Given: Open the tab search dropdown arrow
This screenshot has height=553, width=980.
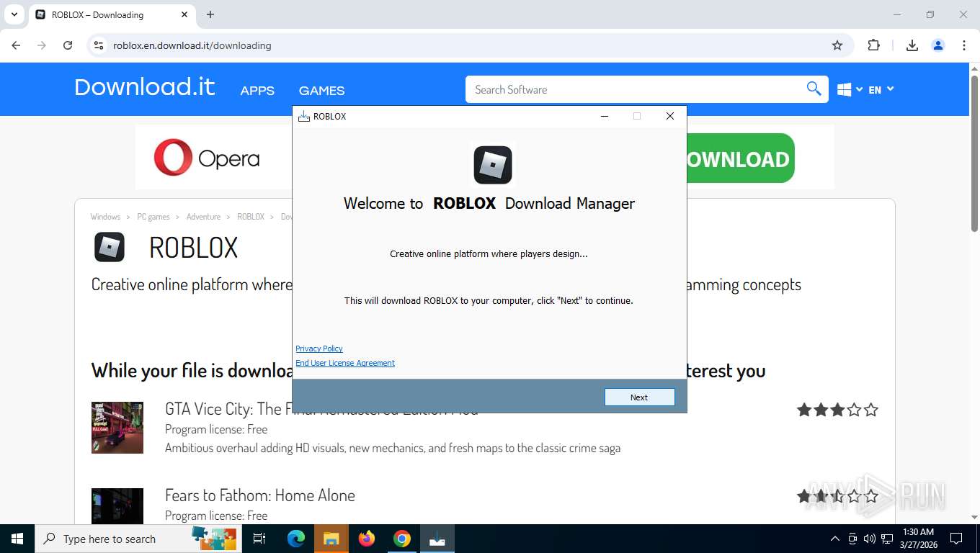Looking at the screenshot, I should point(14,14).
